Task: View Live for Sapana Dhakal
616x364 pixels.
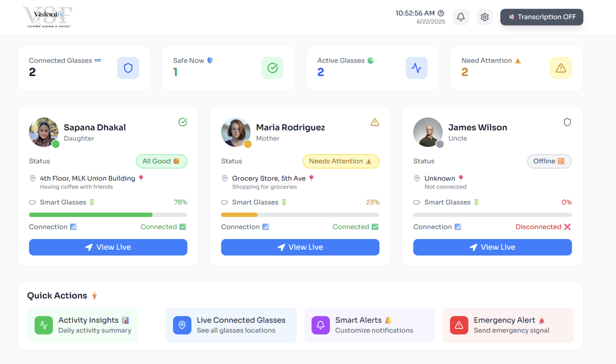Action: (108, 247)
